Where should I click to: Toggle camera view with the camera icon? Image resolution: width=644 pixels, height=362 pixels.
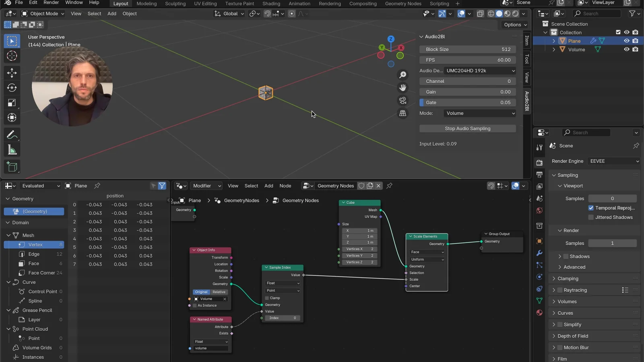pyautogui.click(x=403, y=100)
